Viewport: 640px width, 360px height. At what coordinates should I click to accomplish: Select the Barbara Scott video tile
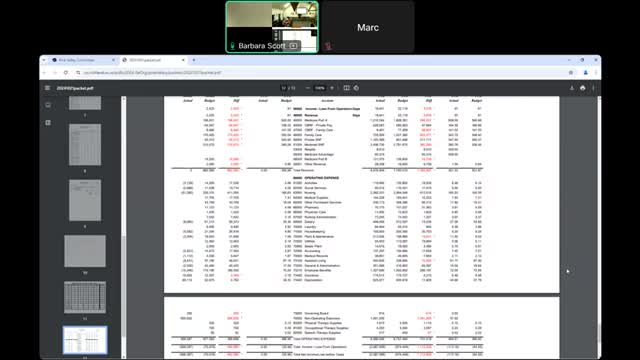pos(272,27)
